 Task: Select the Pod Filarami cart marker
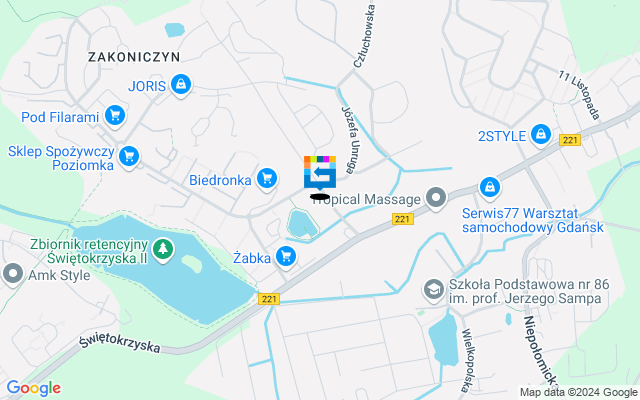coord(115,116)
